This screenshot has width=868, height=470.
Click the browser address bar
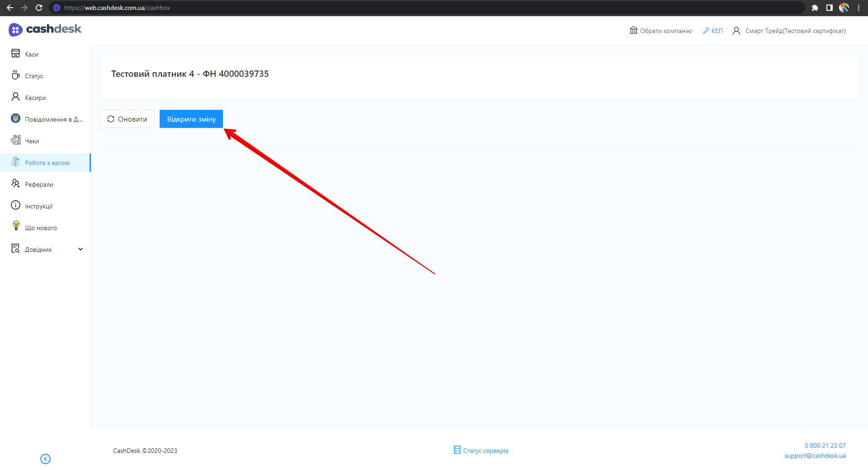point(407,8)
